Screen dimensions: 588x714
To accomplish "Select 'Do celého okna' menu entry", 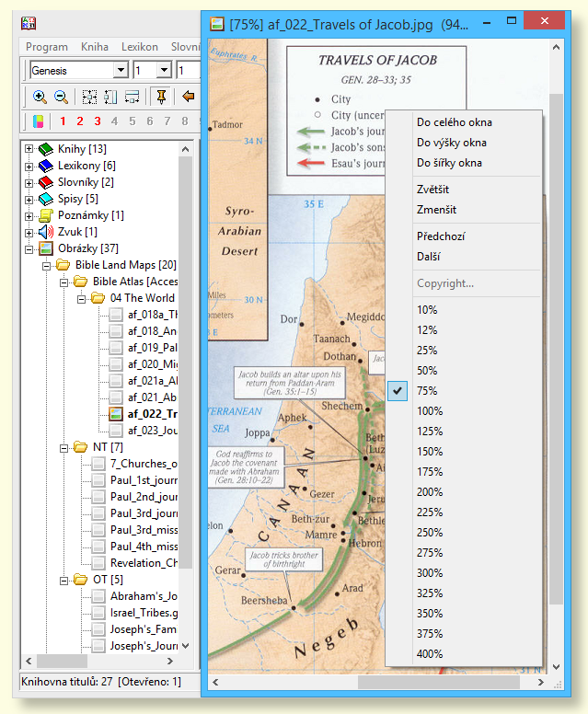I will click(454, 122).
